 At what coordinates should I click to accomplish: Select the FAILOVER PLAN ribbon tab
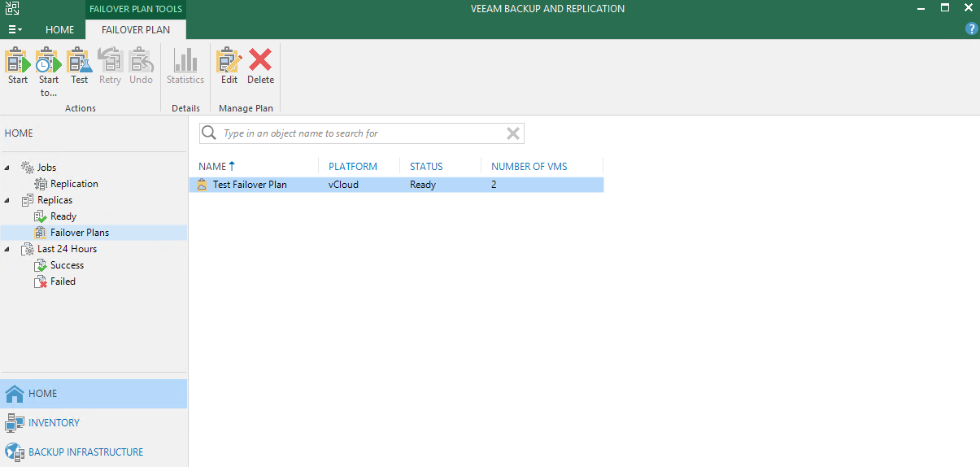pyautogui.click(x=136, y=30)
